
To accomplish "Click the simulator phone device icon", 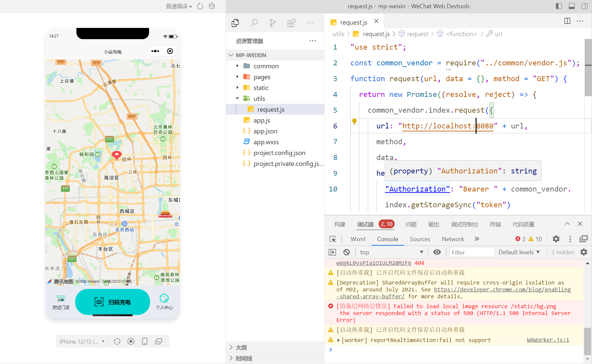I will (145, 341).
